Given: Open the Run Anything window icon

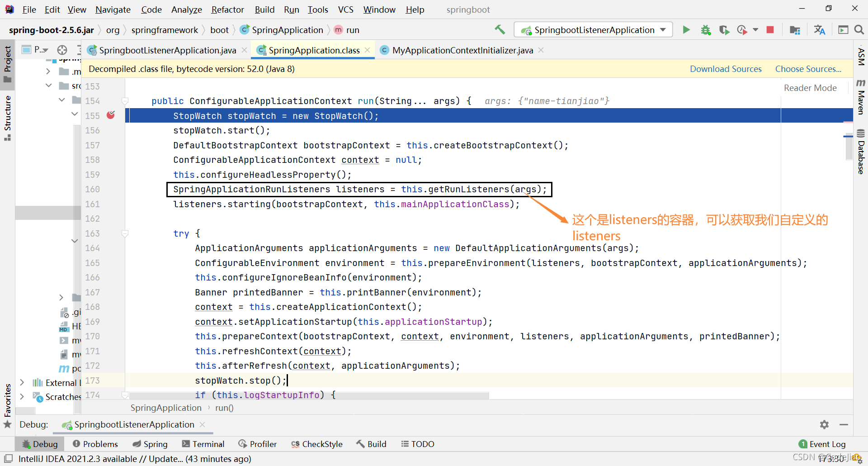Looking at the screenshot, I should point(843,30).
